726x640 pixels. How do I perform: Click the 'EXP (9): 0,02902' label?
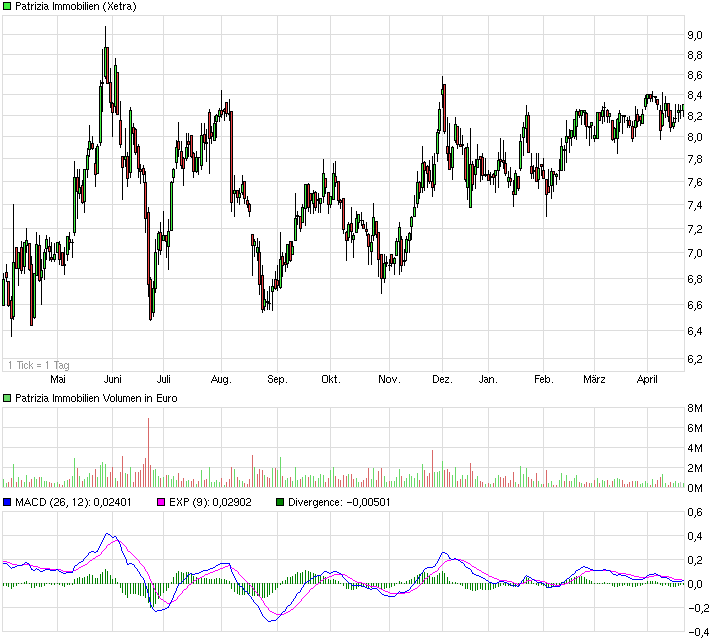click(210, 502)
